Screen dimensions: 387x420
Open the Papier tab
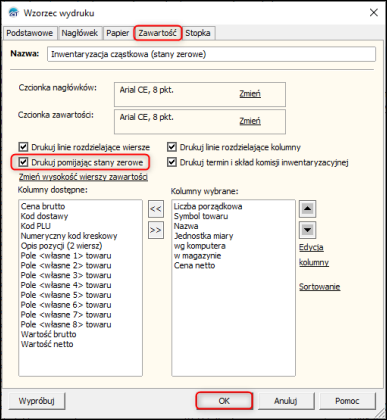117,33
